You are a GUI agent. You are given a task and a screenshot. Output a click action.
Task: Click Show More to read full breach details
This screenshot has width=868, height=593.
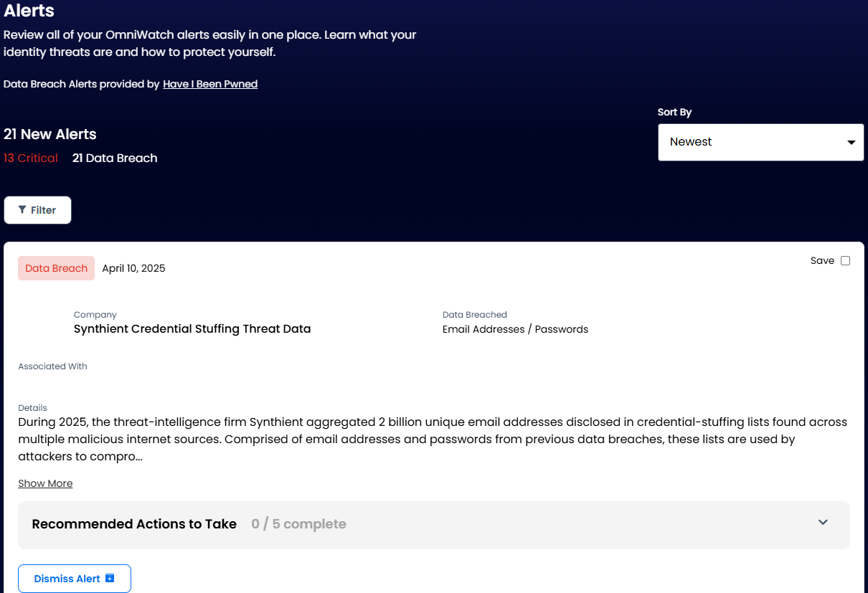[x=45, y=483]
